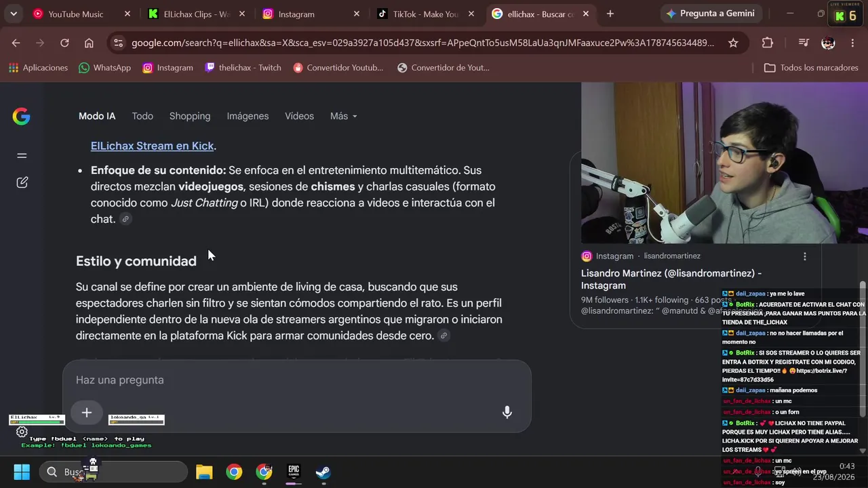Open the Chrome three-dot menu
The image size is (868, 488).
point(852,43)
